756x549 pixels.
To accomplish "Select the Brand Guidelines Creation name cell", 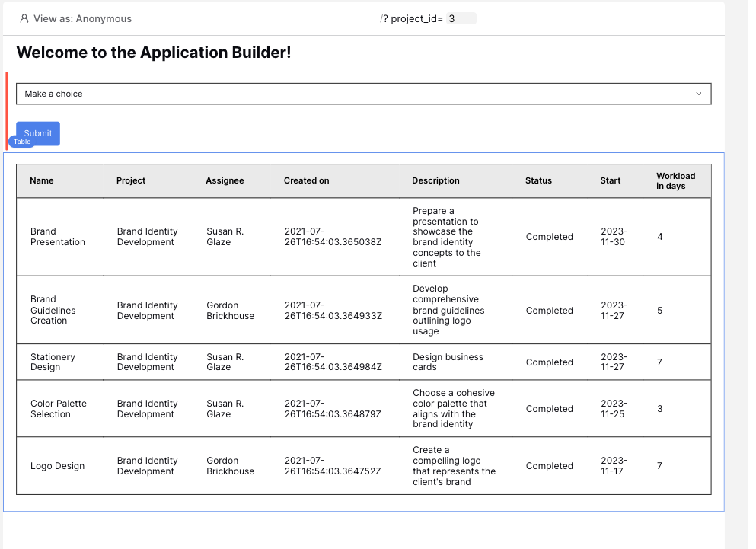I will coord(53,310).
